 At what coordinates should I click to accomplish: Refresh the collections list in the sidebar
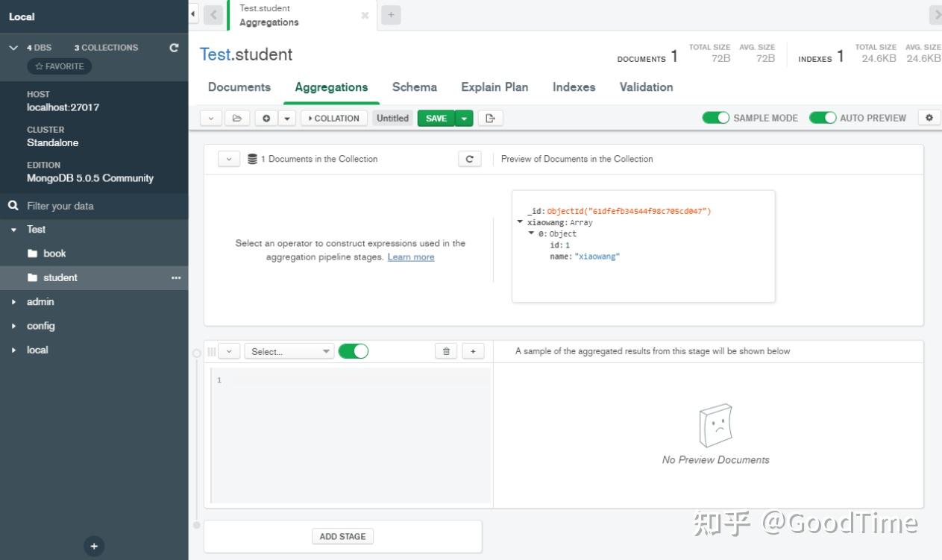point(174,47)
